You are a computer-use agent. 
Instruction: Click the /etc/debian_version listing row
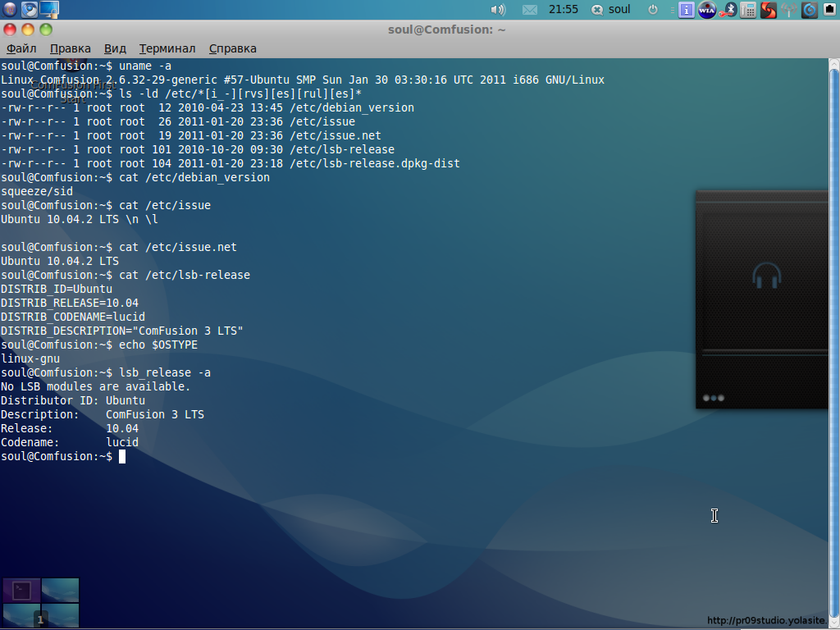[208, 107]
